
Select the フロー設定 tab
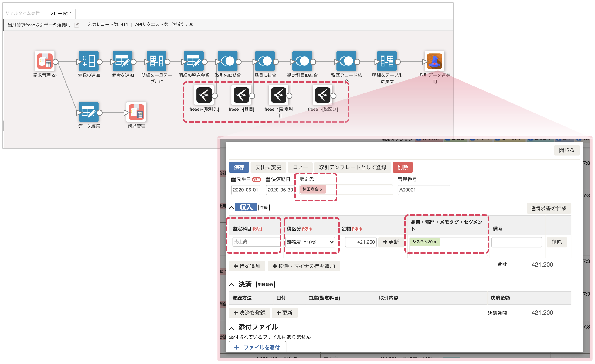point(60,14)
